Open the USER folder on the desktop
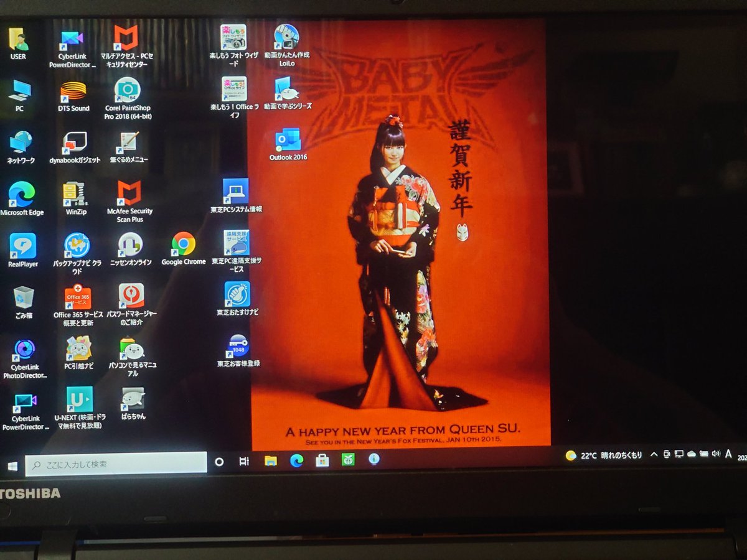 pos(19,44)
